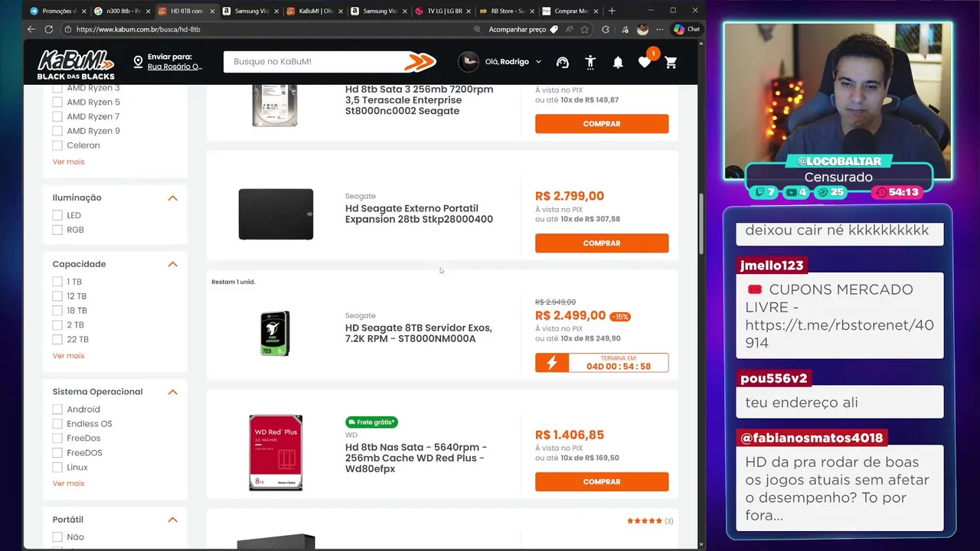The height and width of the screenshot is (551, 980).
Task: Bookmark page with the star icon
Action: (585, 29)
